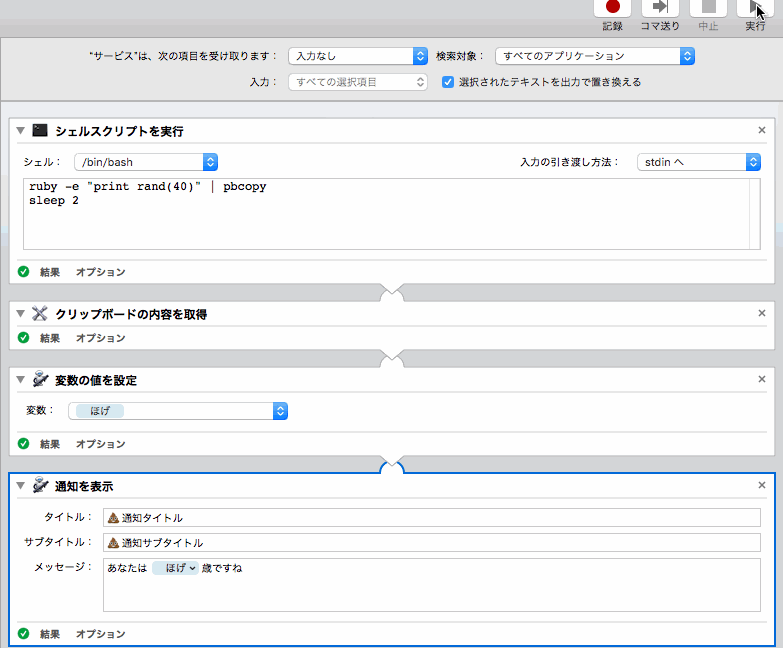Click the terminal icon of シェルスクリプトを実行
The image size is (783, 648).
point(40,131)
